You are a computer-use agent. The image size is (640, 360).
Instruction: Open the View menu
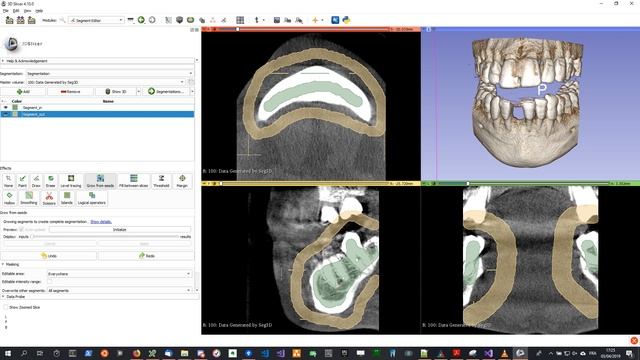[27, 11]
